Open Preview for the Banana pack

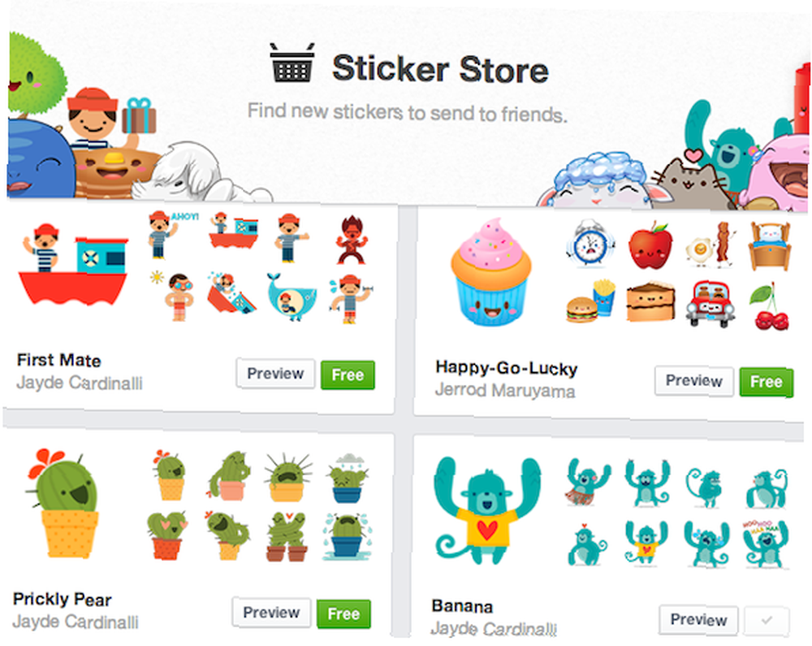(x=698, y=619)
